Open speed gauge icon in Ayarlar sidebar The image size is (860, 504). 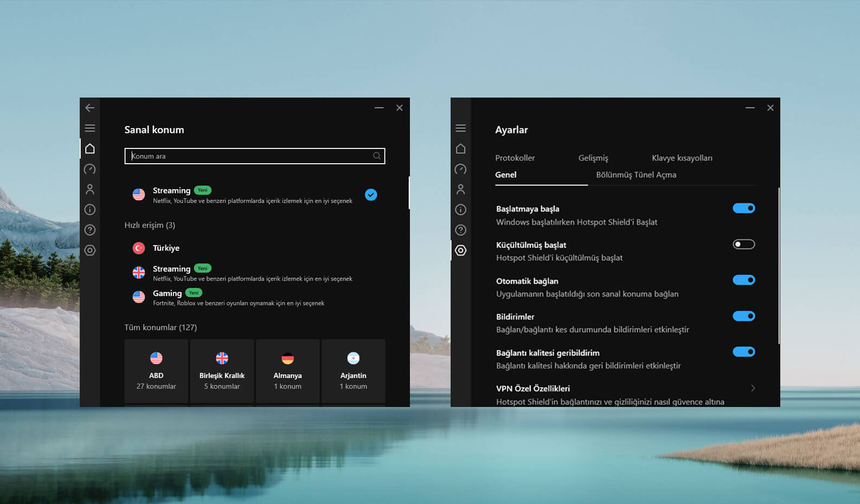(x=461, y=169)
